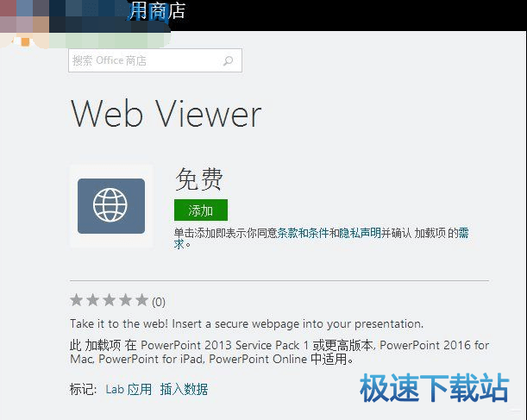527x420 pixels.
Task: Click the green 添加 button
Action: [x=201, y=210]
